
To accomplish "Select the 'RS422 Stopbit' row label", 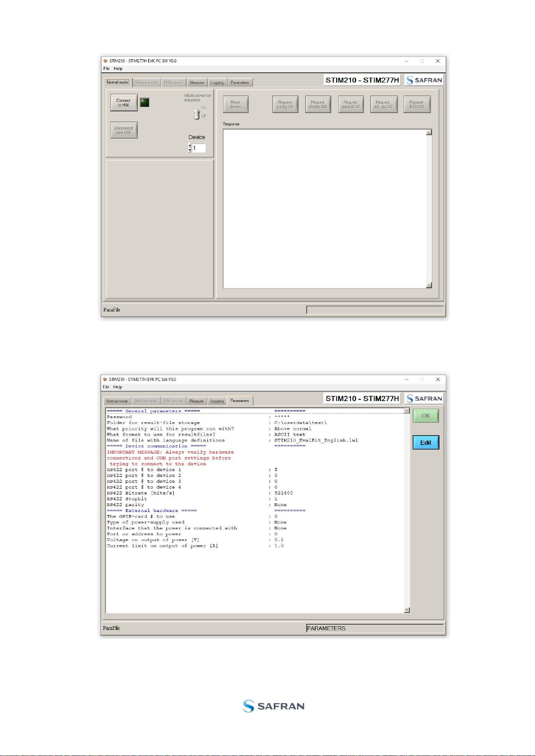I will pyautogui.click(x=127, y=498).
